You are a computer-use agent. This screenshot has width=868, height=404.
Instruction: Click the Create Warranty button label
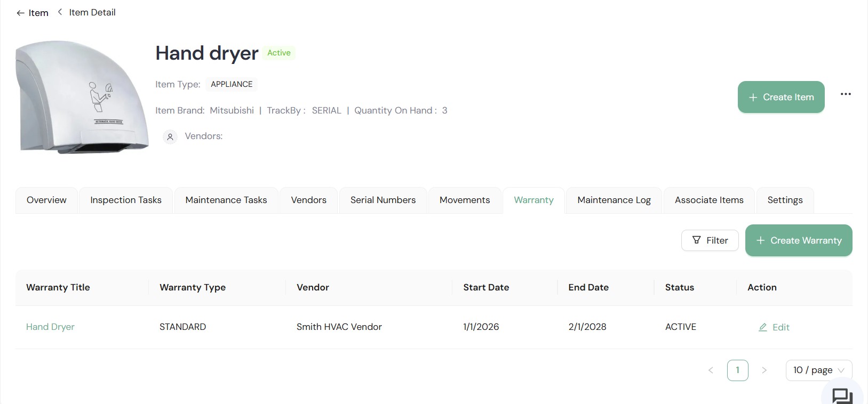click(806, 240)
